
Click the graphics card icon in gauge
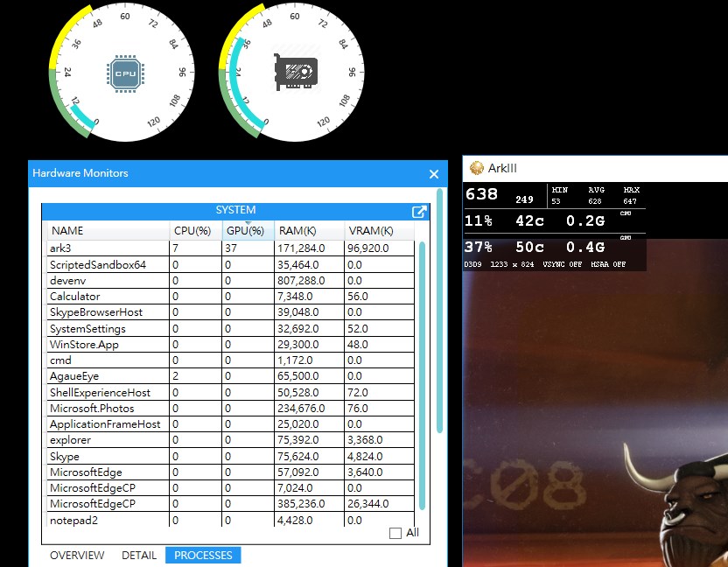coord(295,72)
